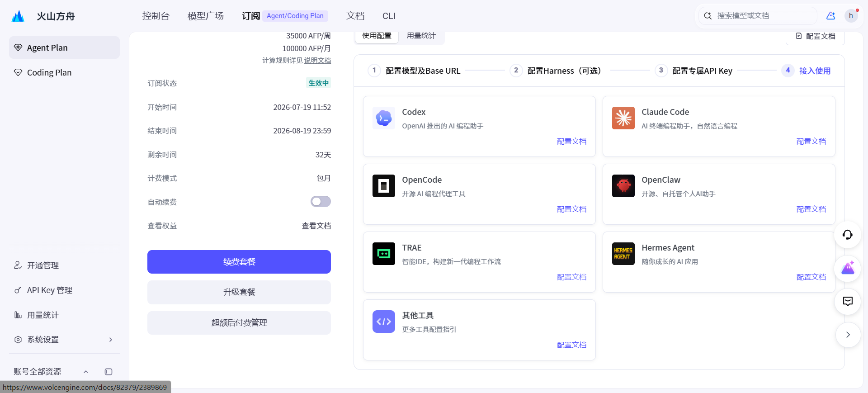The image size is (868, 393).
Task: Click the Hermes Agent app icon
Action: click(623, 254)
